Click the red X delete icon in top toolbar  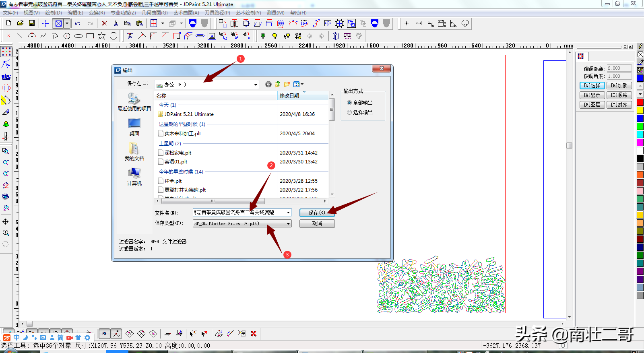(104, 23)
